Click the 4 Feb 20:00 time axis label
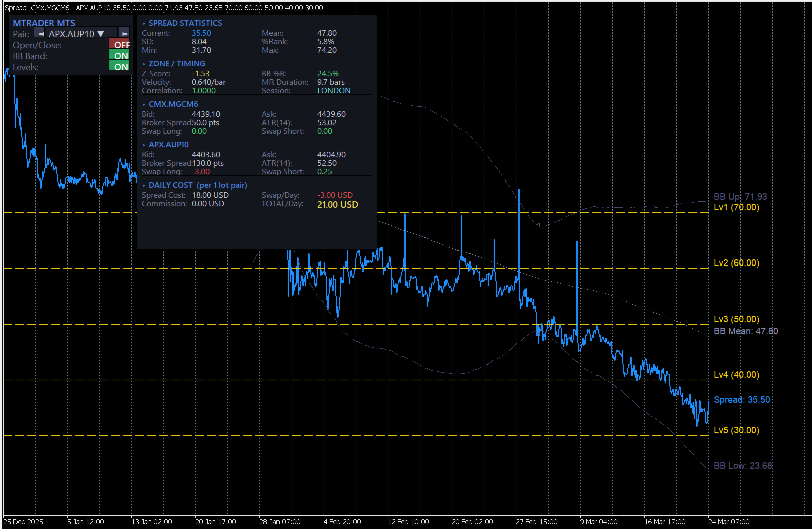This screenshot has height=529, width=812. 342,522
